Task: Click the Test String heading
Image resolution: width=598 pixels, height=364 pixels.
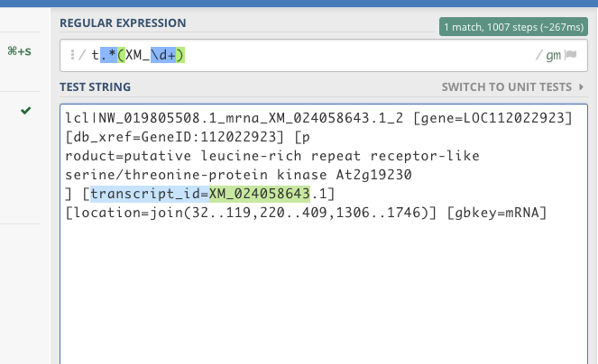Action: [95, 86]
